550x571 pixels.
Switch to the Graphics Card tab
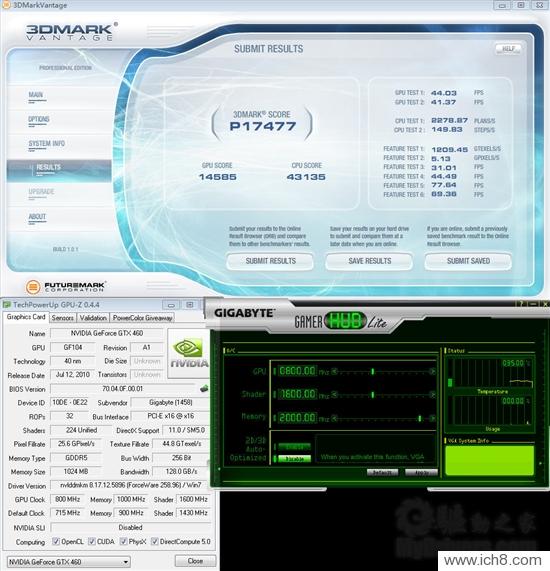pyautogui.click(x=25, y=317)
